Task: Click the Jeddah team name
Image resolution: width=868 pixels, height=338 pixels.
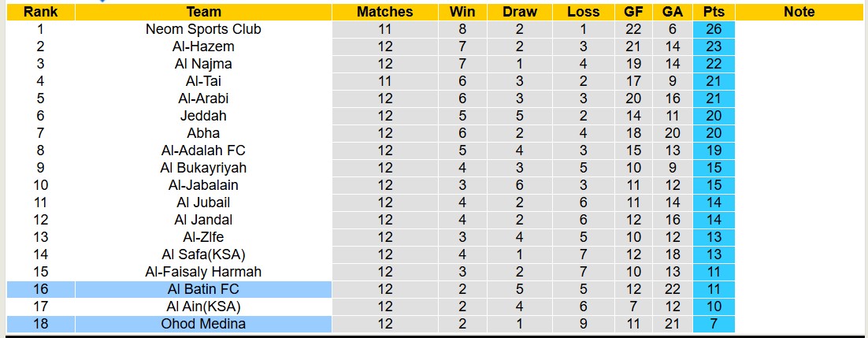Action: [203, 116]
